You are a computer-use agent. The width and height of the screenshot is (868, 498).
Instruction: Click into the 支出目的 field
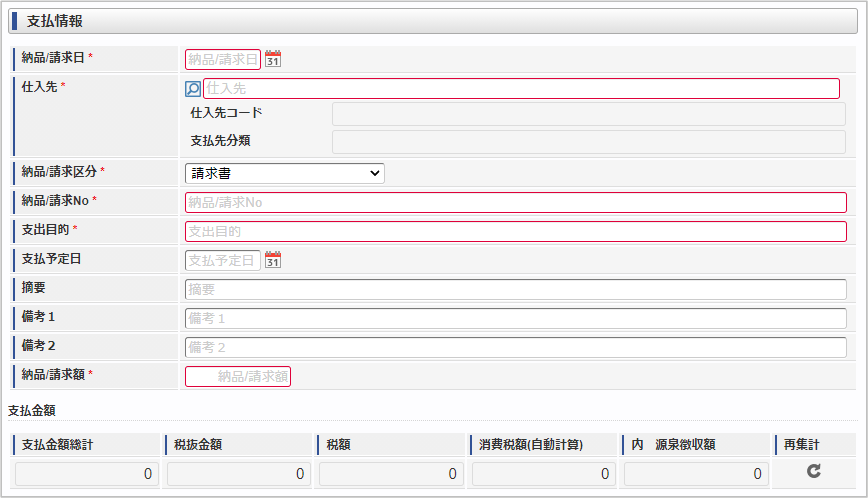pos(515,231)
